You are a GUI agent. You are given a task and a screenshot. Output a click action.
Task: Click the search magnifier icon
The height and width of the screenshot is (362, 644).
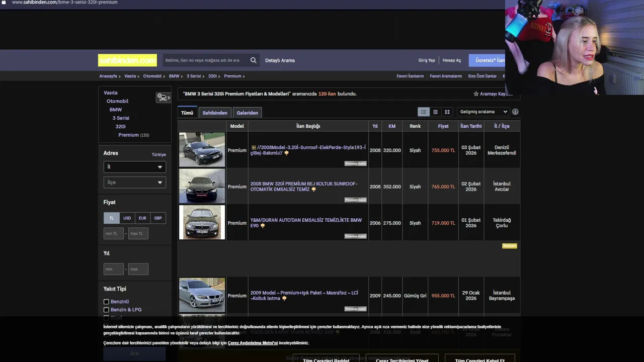(253, 60)
